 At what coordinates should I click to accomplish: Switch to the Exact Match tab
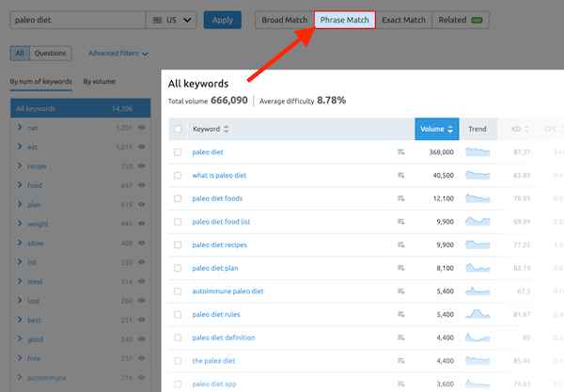[x=403, y=20]
